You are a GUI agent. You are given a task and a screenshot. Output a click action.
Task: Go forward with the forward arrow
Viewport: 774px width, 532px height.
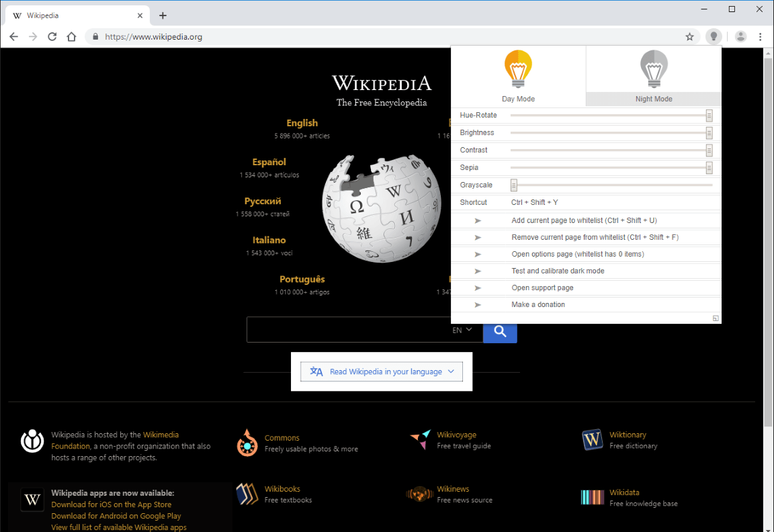32,36
